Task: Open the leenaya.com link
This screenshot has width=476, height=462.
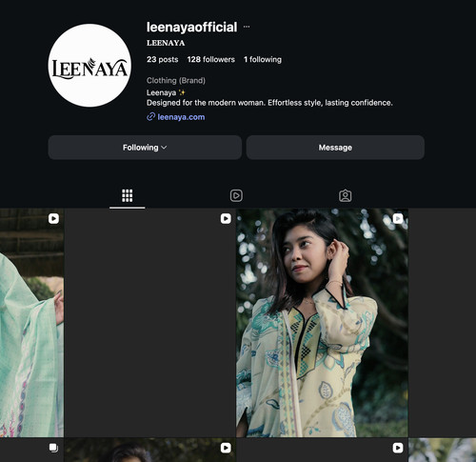Action: point(181,117)
